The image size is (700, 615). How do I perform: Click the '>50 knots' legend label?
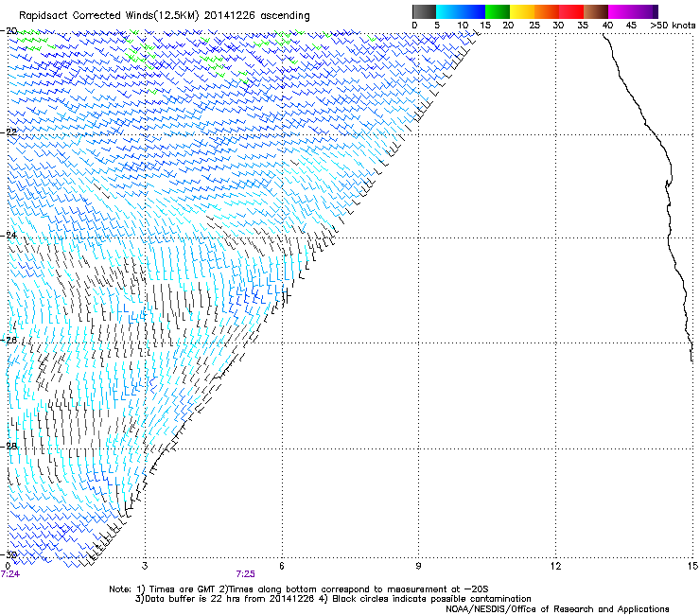673,26
